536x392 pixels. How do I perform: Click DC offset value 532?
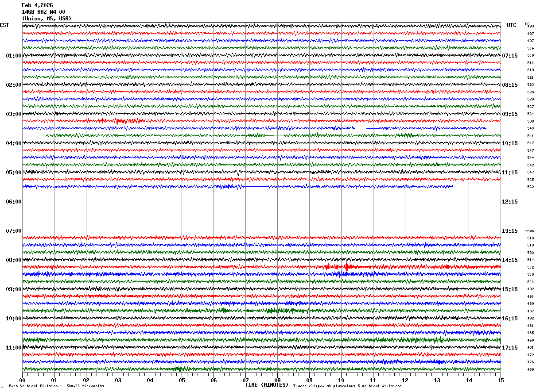point(530,187)
